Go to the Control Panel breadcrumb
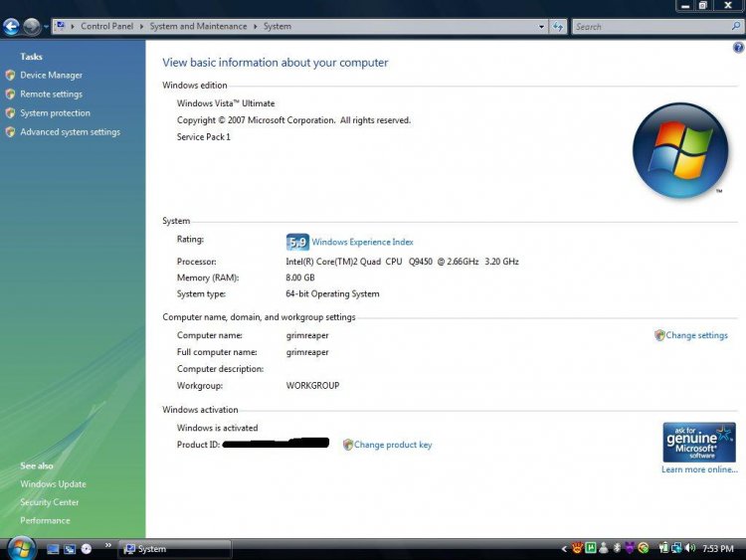Screen dimensions: 746x560 click(x=107, y=26)
